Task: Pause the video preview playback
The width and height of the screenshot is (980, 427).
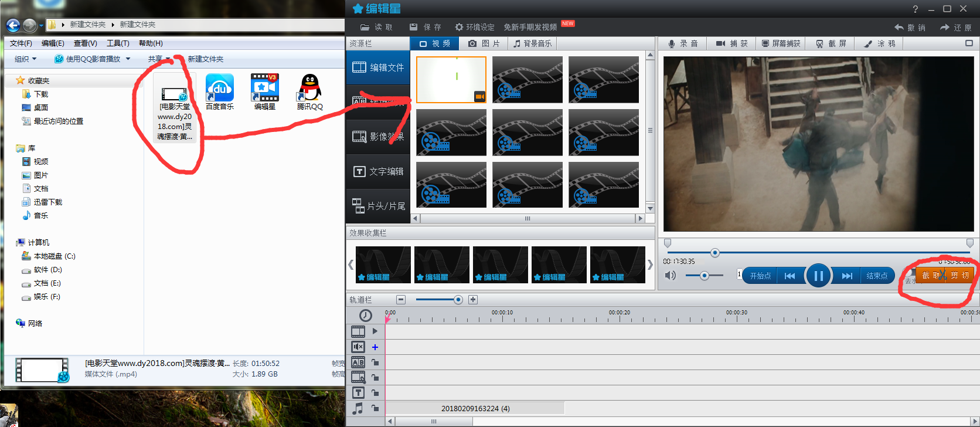Action: point(818,276)
